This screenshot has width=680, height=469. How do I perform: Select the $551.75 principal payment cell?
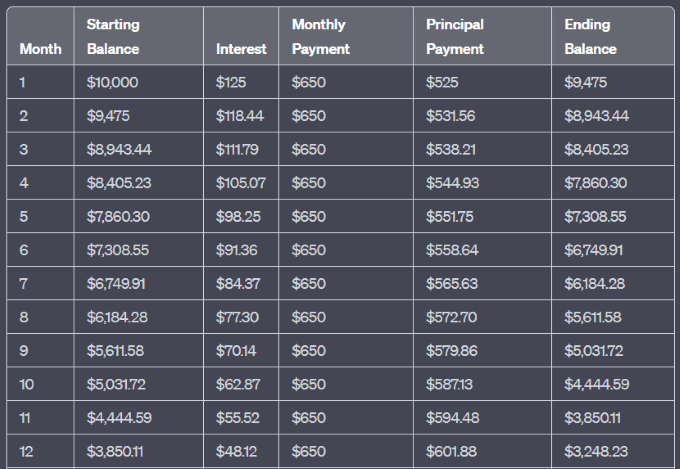pos(482,216)
